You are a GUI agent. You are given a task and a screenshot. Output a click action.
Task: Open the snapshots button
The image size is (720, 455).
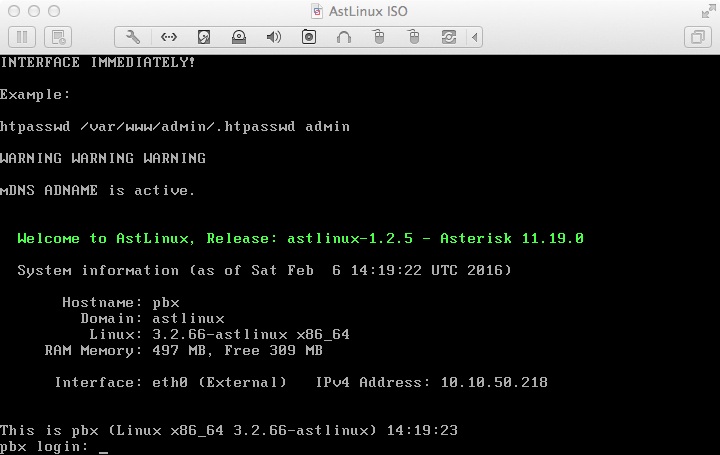coord(58,37)
